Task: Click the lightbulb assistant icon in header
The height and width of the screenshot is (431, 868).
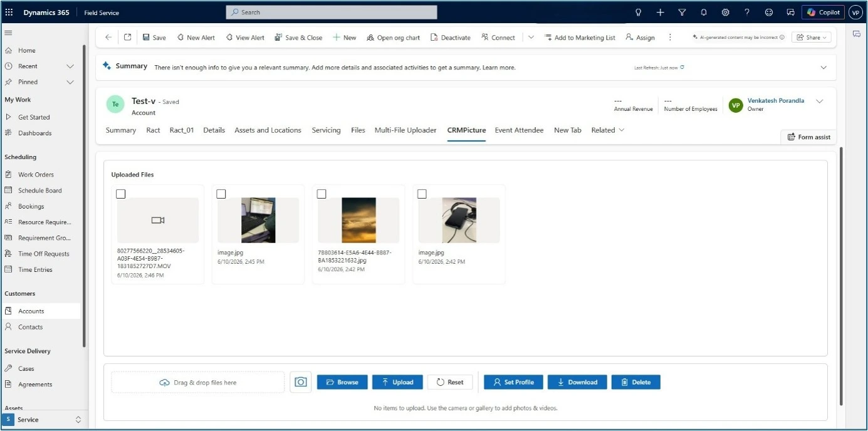Action: [x=638, y=12]
